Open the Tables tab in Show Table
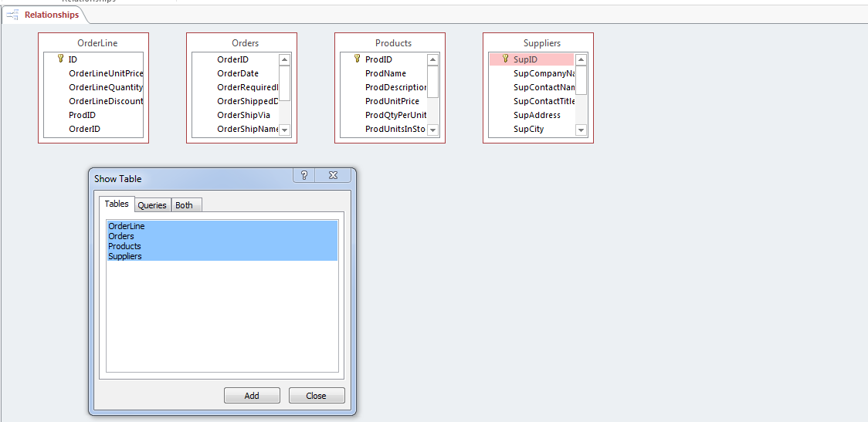The height and width of the screenshot is (422, 868). pyautogui.click(x=117, y=204)
